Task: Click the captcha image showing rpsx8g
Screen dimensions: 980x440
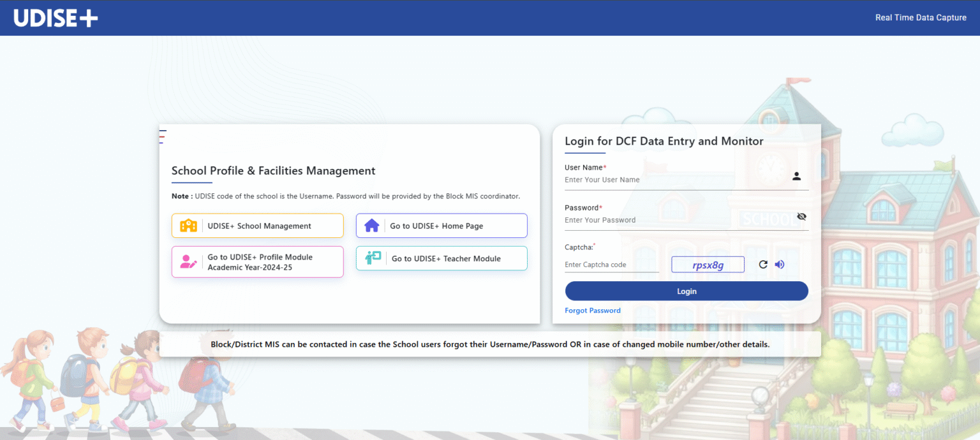Action: click(x=708, y=264)
